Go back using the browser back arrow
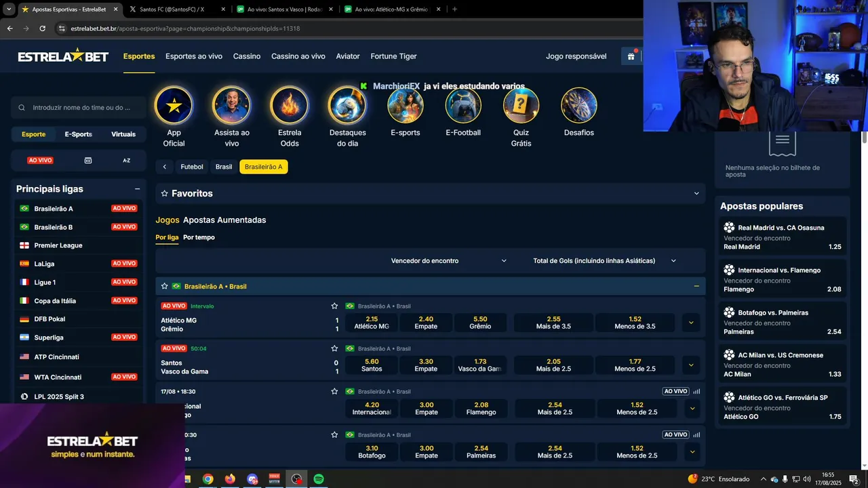 (x=10, y=28)
